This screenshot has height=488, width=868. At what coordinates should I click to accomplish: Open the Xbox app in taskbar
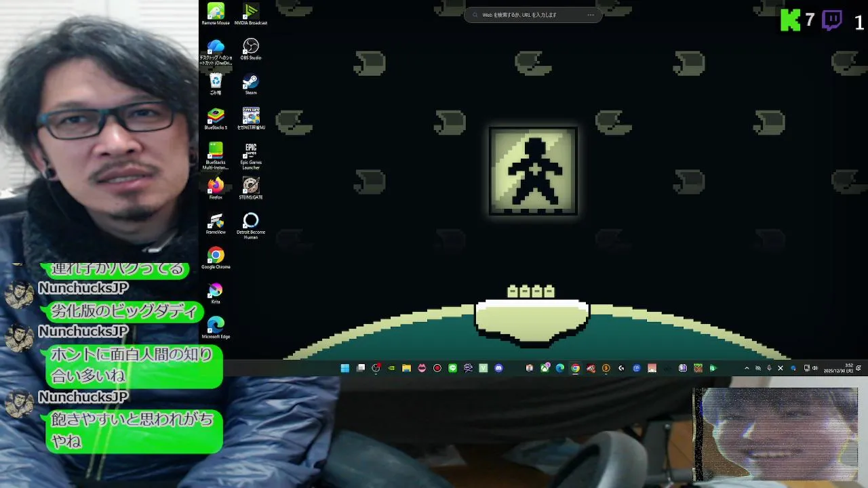click(x=545, y=368)
